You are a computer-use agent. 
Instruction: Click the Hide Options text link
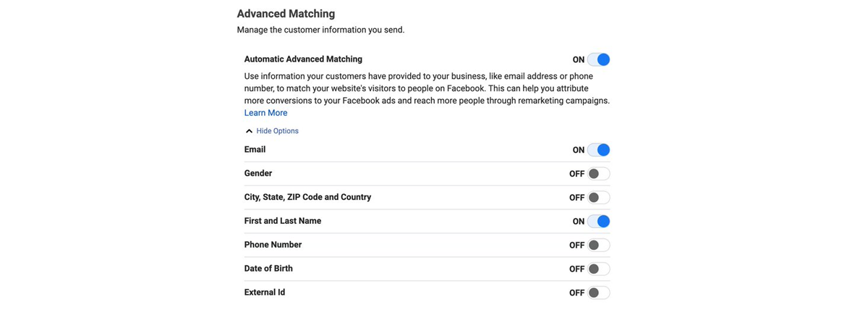tap(277, 131)
